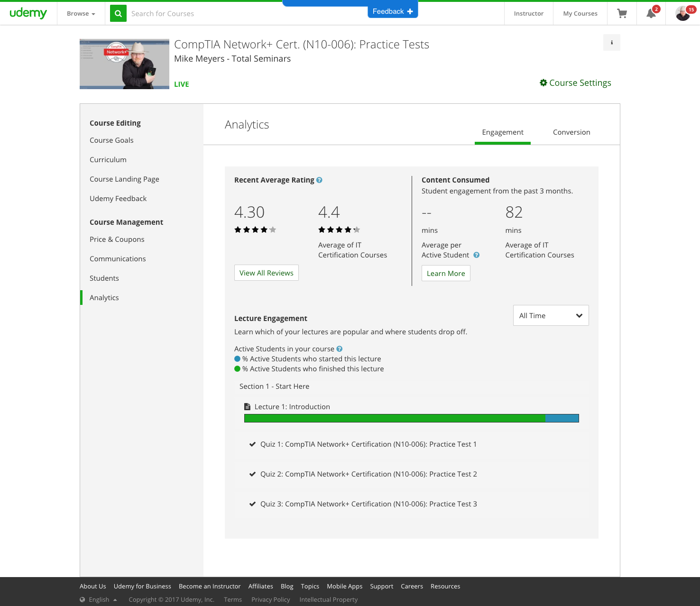Open Price & Coupons section
The height and width of the screenshot is (606, 700).
click(x=117, y=239)
